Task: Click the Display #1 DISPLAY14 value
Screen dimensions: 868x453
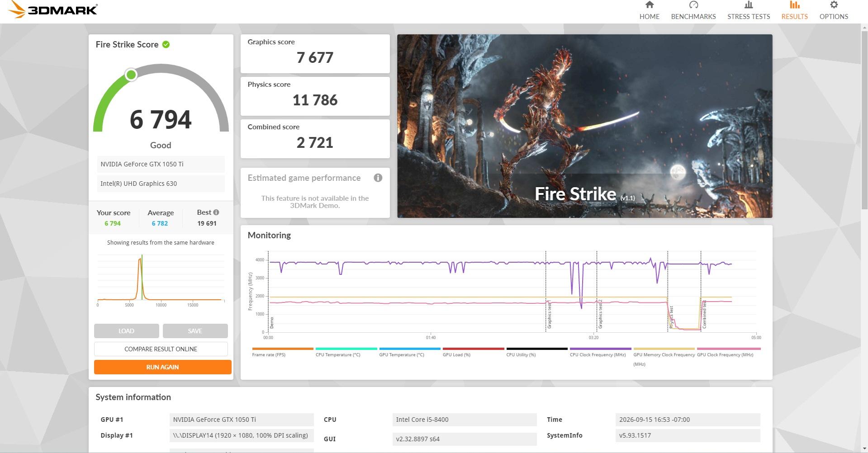Action: click(x=242, y=435)
